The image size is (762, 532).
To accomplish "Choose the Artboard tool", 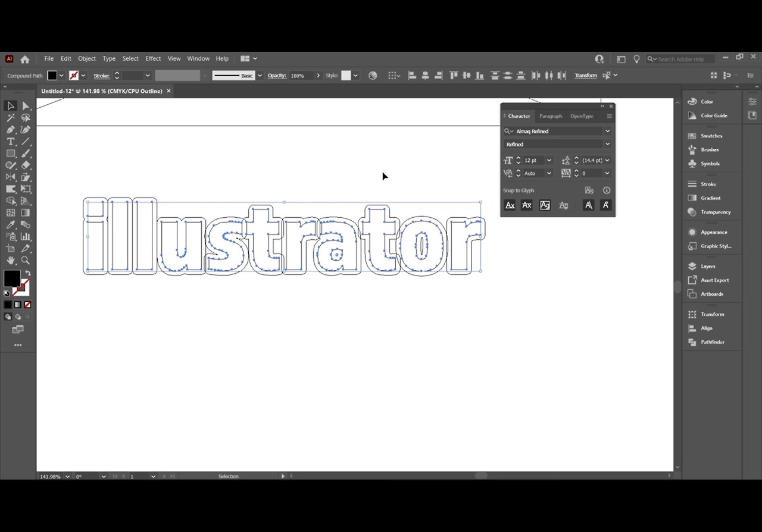I will (11, 249).
